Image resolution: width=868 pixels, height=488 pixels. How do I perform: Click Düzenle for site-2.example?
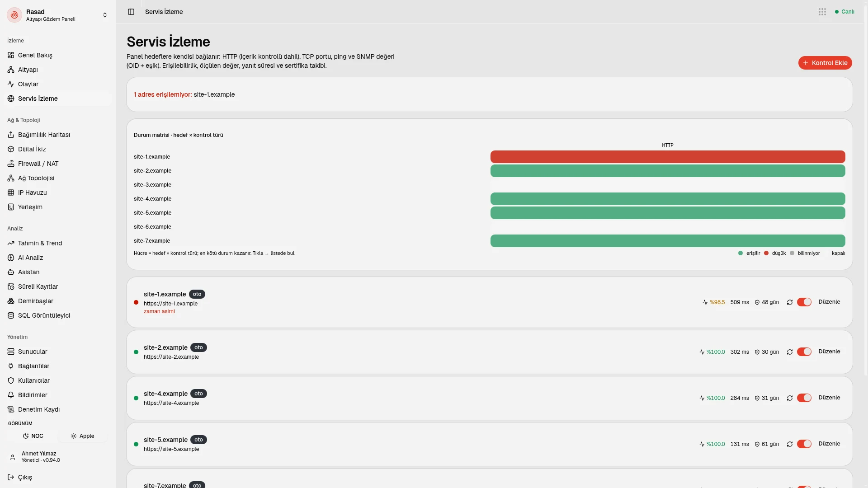point(829,352)
